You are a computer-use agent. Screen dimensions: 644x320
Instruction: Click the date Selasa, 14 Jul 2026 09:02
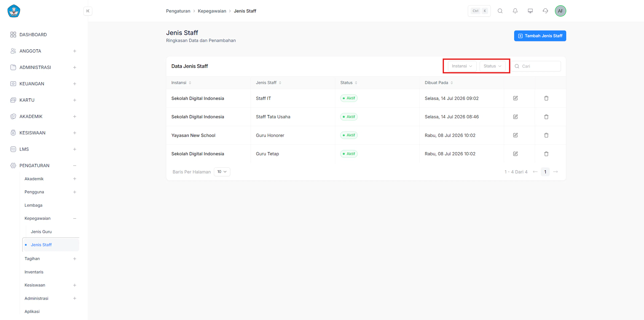click(x=451, y=98)
